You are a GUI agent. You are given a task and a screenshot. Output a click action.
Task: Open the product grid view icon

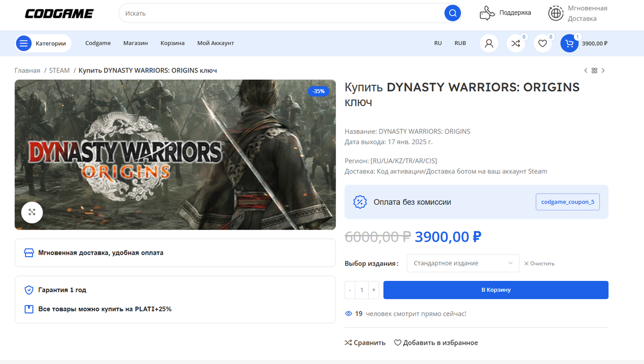[594, 71]
